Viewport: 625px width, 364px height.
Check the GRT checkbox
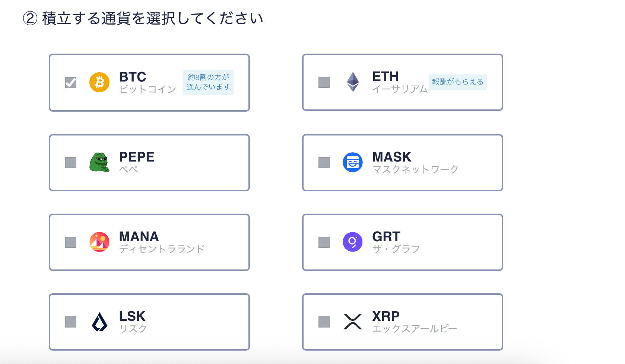click(x=324, y=242)
